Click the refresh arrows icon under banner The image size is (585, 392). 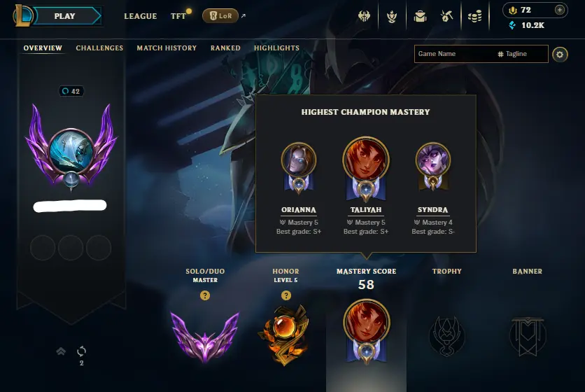pyautogui.click(x=81, y=351)
